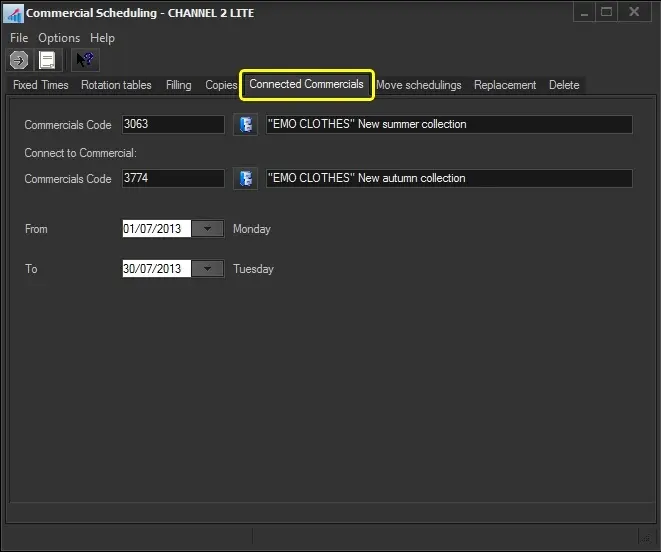Click the Commercials Code field containing 3063

172,125
